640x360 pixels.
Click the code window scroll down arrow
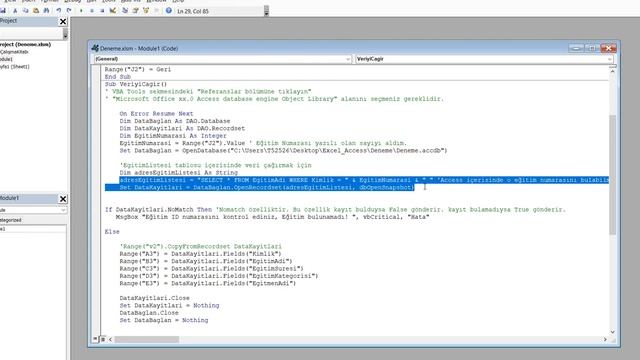pyautogui.click(x=612, y=332)
